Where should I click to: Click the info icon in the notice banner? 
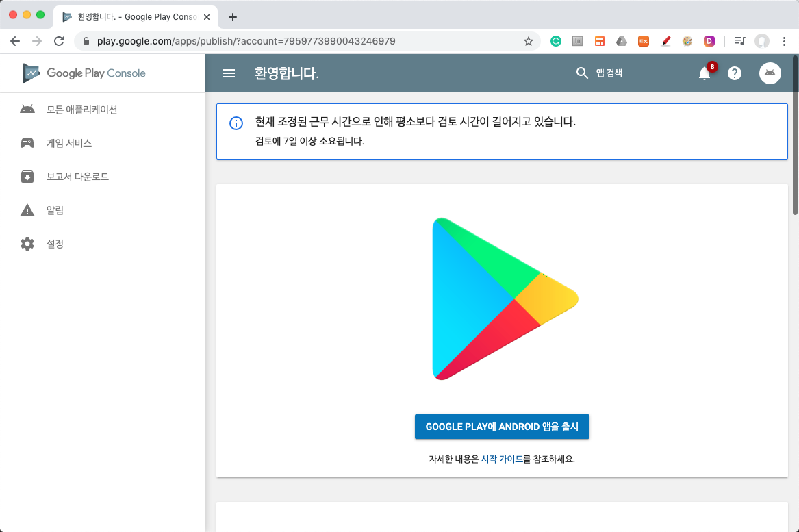coord(236,123)
